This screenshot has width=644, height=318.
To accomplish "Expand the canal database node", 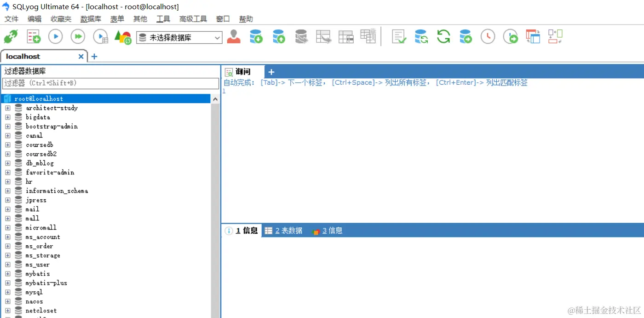I will pyautogui.click(x=7, y=135).
